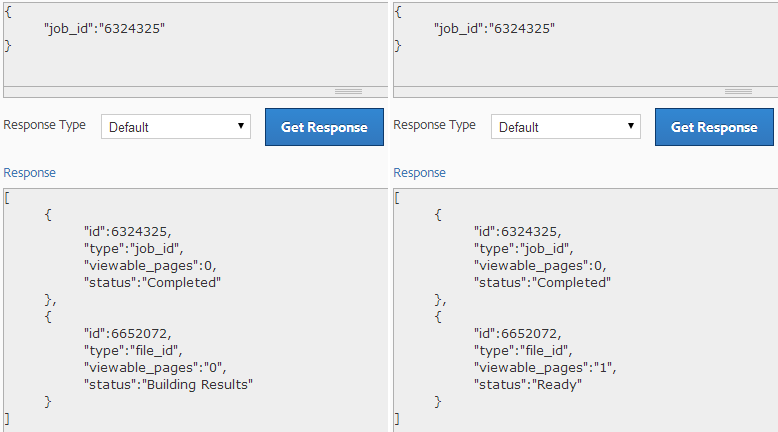Click the viewable_pages "1" line

(x=544, y=367)
